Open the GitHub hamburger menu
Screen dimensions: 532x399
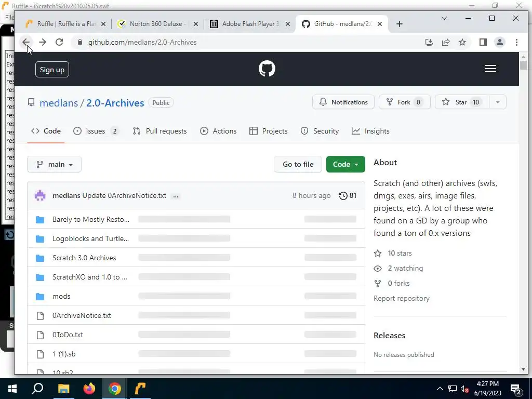[x=490, y=69]
